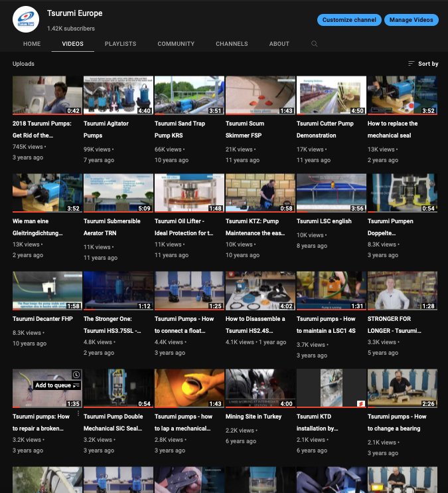
Task: Open 'Tsurumi KTD installation by...' video title
Action: click(x=317, y=423)
